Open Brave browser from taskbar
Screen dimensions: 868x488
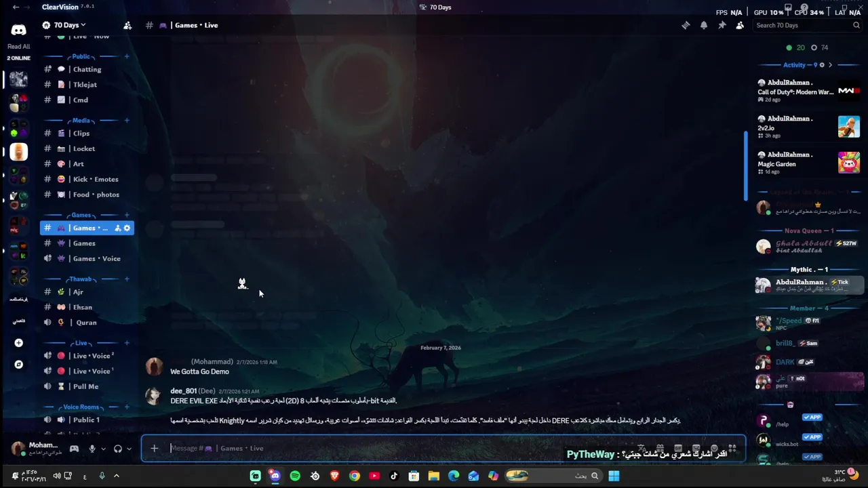[x=334, y=476]
